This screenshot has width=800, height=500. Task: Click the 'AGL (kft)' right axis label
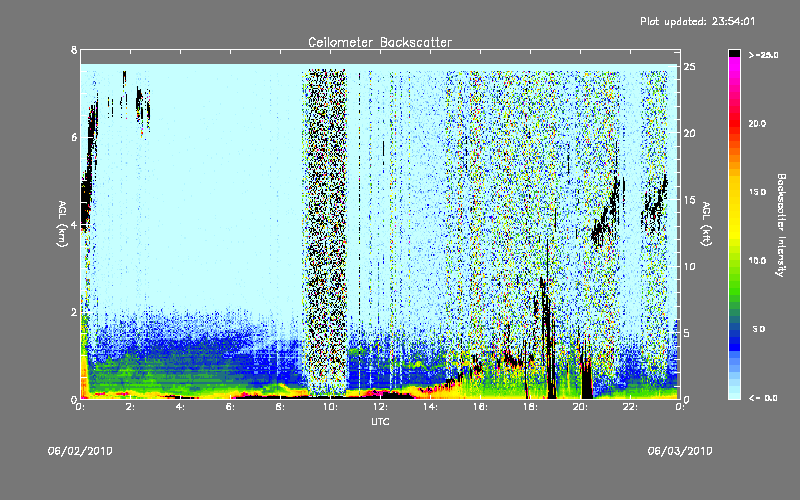click(707, 224)
